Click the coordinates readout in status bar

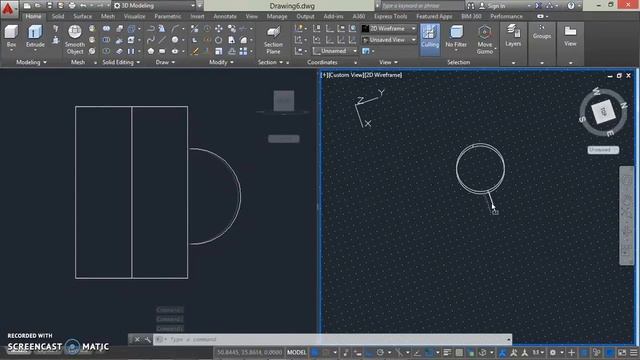[x=249, y=352]
